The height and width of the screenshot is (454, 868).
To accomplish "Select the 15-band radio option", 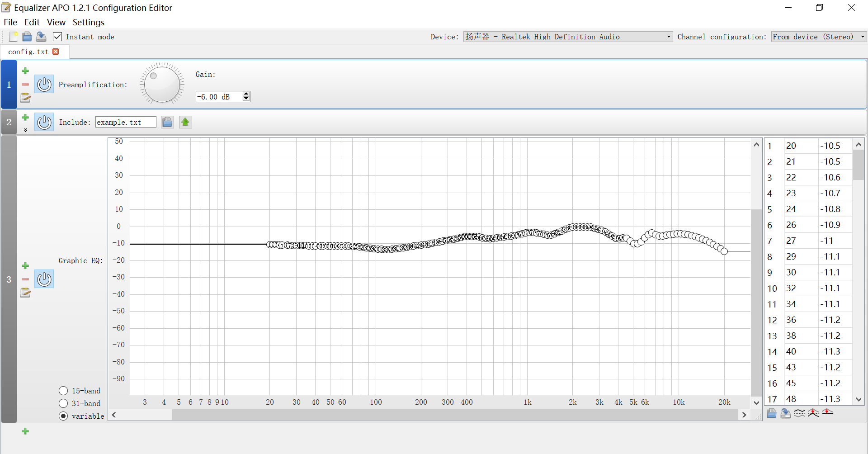I will pyautogui.click(x=63, y=391).
